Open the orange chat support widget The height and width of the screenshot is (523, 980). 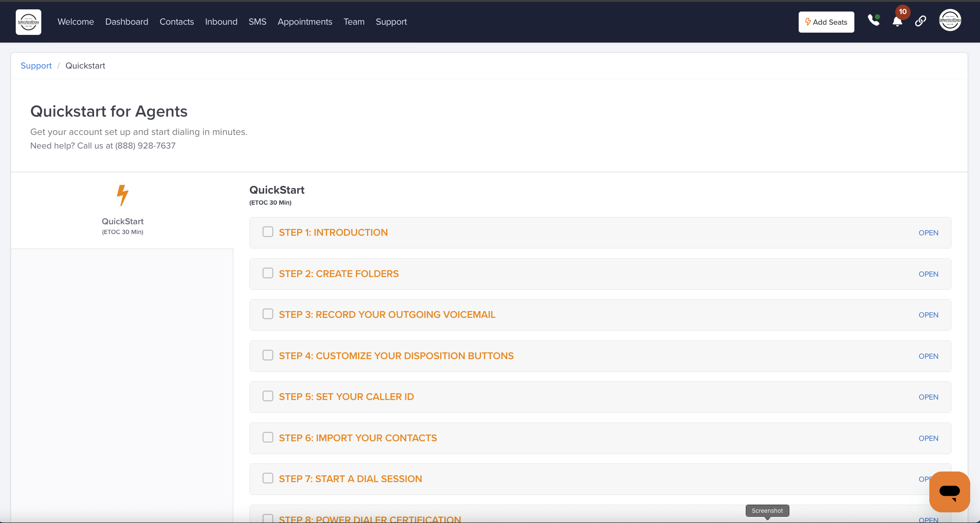949,492
